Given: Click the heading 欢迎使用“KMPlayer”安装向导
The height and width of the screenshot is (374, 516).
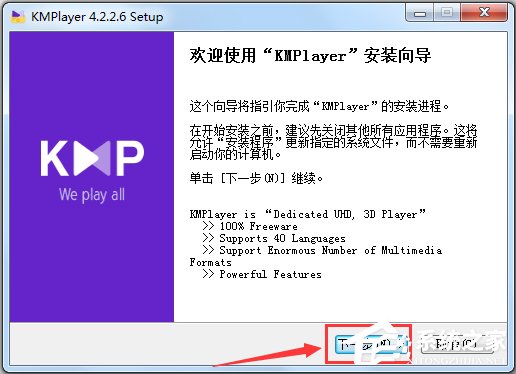Looking at the screenshot, I should [310, 55].
